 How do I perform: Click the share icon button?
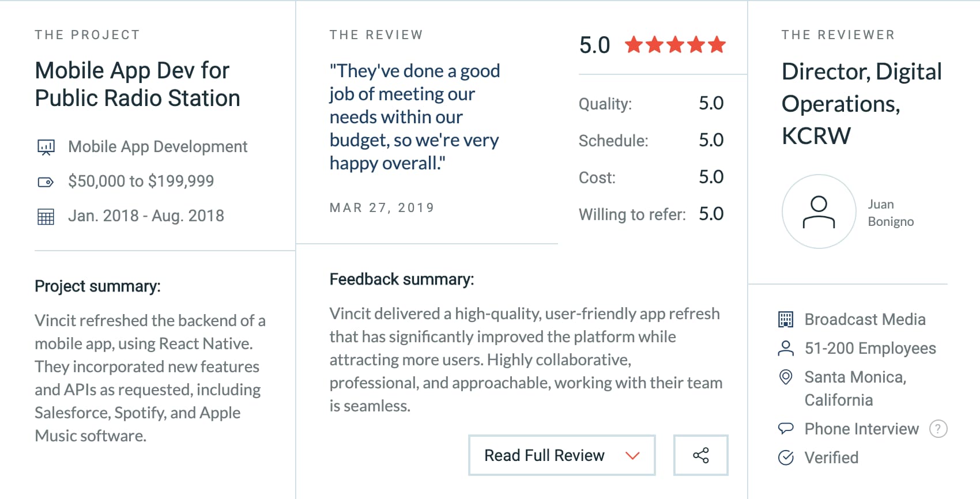pyautogui.click(x=700, y=455)
